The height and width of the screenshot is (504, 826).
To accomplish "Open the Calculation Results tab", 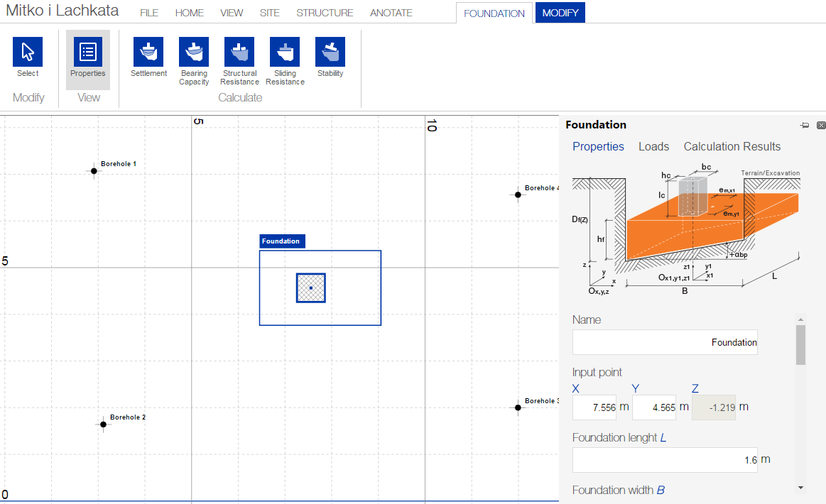I will (732, 146).
